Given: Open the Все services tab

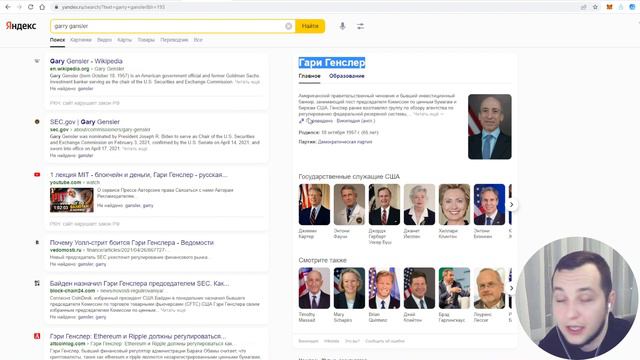Looking at the screenshot, I should [198, 40].
